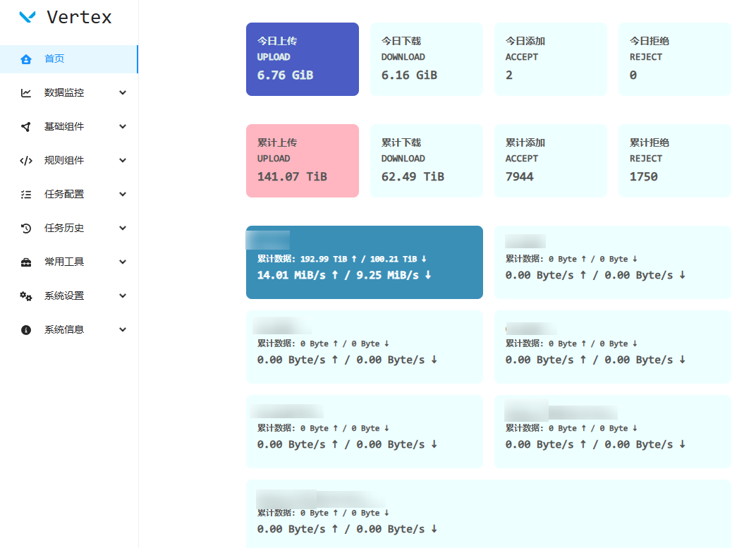
Task: Click the Vertex logo icon
Action: point(28,18)
